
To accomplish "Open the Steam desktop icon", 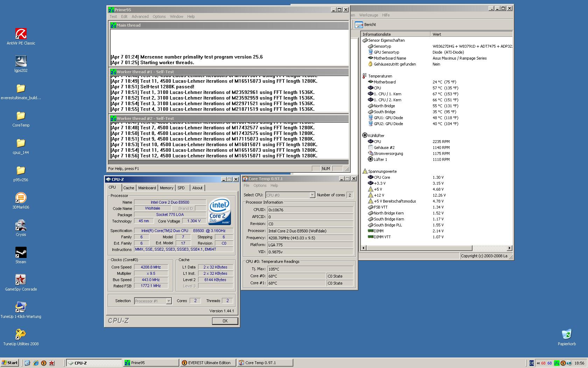I will 21,253.
